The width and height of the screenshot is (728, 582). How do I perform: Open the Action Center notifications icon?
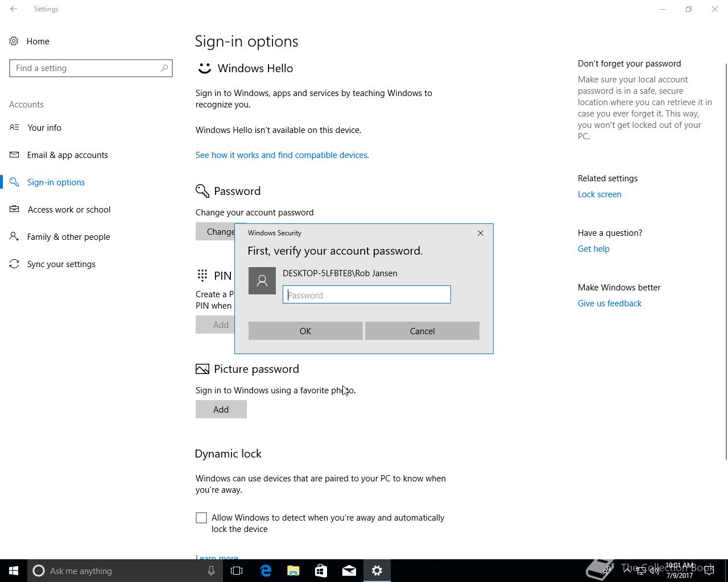710,571
